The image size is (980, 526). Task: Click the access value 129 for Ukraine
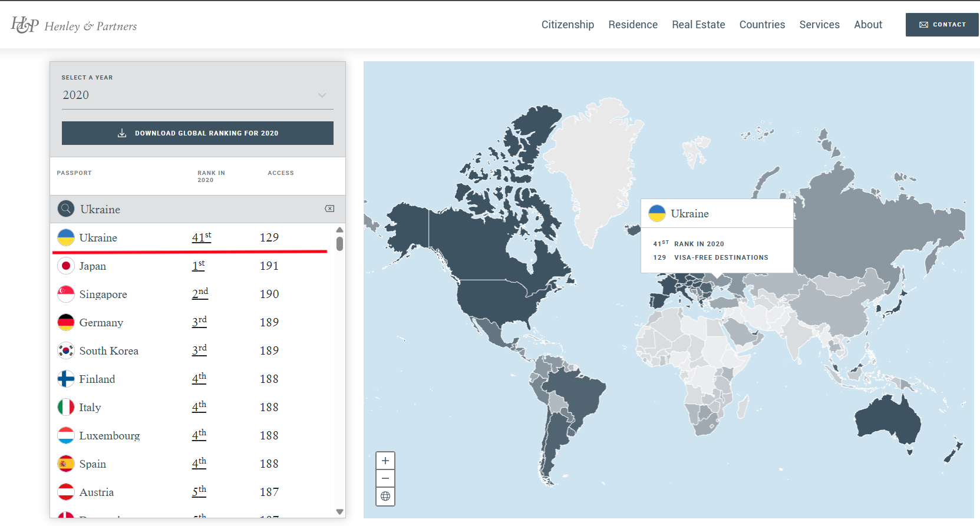[x=269, y=237]
